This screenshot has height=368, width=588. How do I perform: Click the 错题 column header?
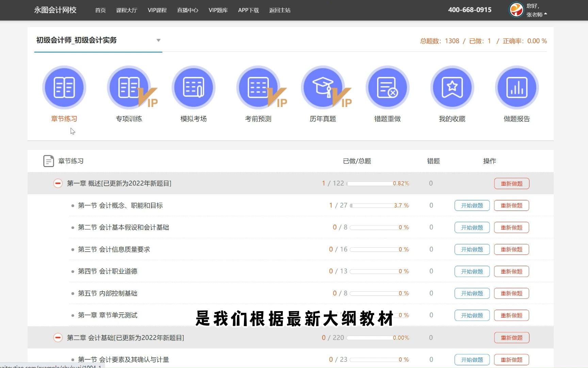point(434,161)
